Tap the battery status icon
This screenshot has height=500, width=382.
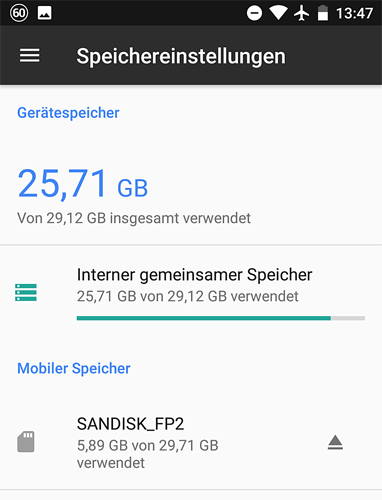point(323,13)
